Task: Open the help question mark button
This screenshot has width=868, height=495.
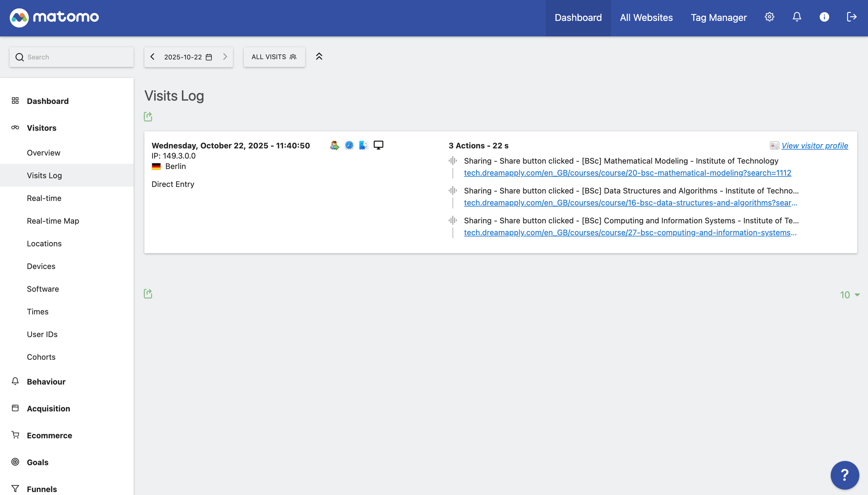Action: coord(844,475)
